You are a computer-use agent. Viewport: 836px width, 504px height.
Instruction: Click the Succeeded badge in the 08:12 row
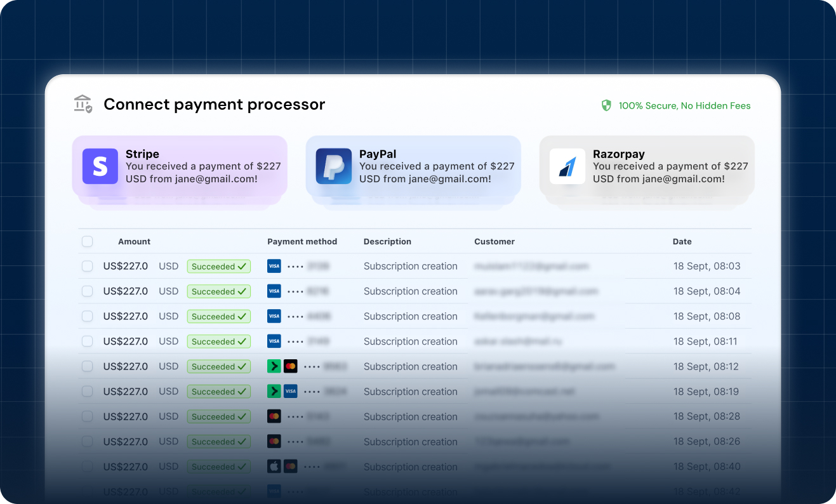(219, 366)
